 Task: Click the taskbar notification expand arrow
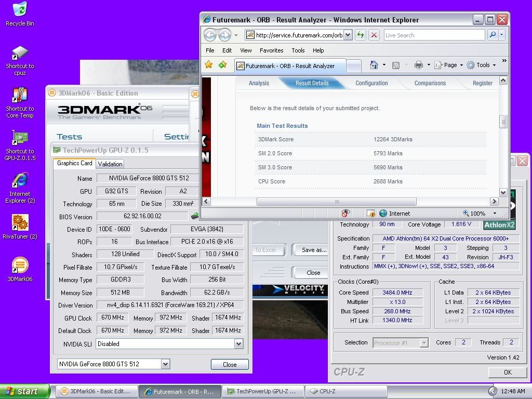coord(493,391)
